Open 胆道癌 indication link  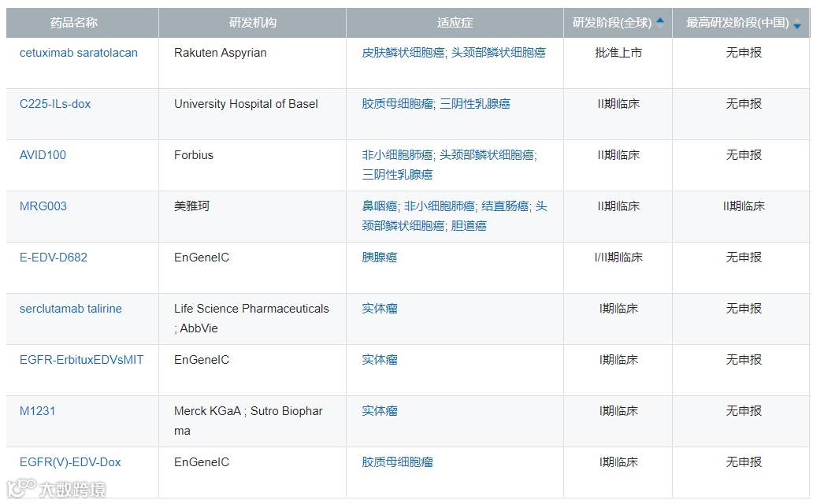click(x=469, y=226)
